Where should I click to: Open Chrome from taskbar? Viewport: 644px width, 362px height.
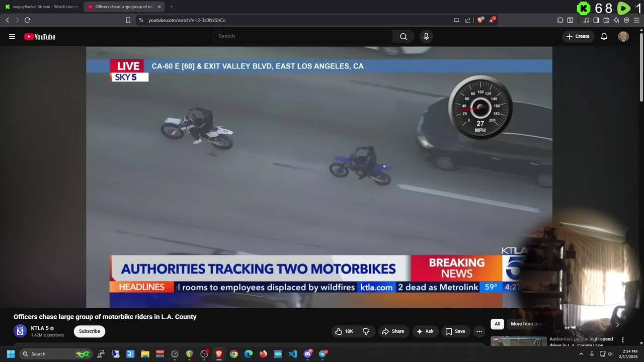pos(233,354)
